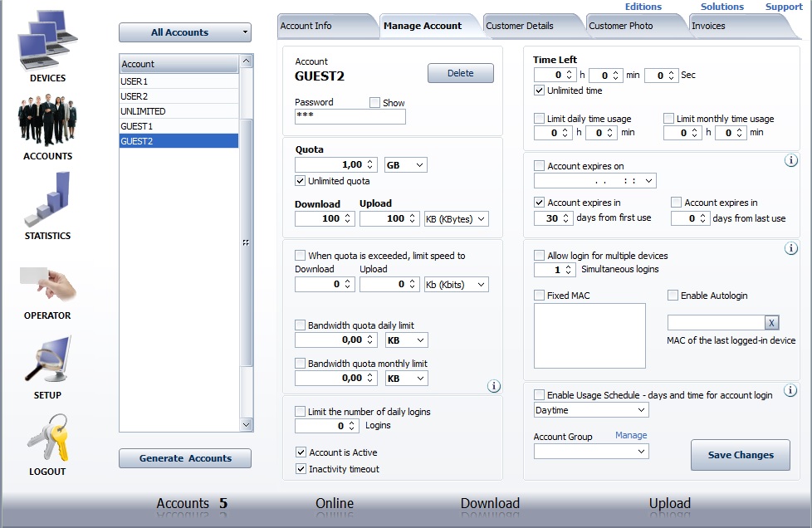Enable Allow login for multiple devices
The image size is (812, 528).
539,255
